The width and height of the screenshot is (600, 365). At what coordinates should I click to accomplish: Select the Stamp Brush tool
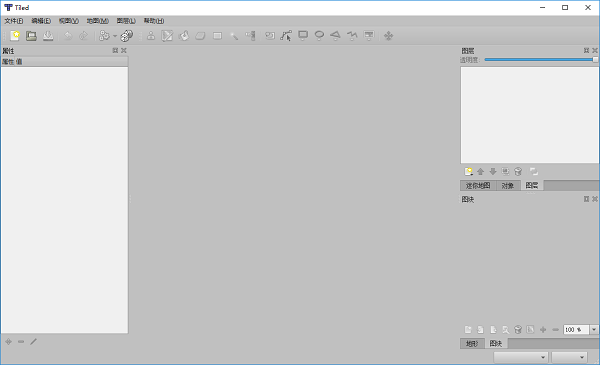(x=151, y=36)
